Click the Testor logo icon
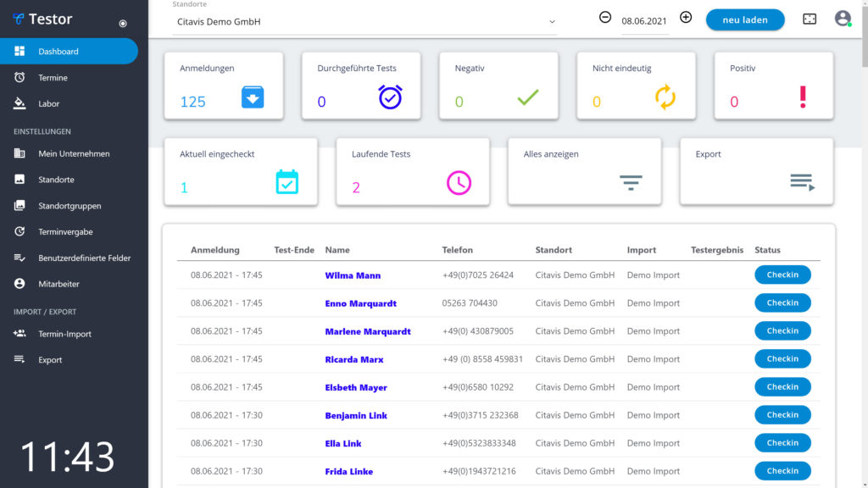This screenshot has width=868, height=488. pos(19,19)
